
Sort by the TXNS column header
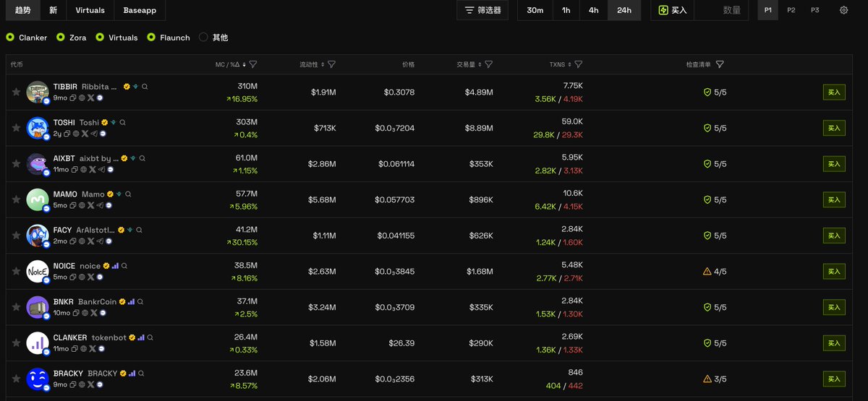(560, 64)
